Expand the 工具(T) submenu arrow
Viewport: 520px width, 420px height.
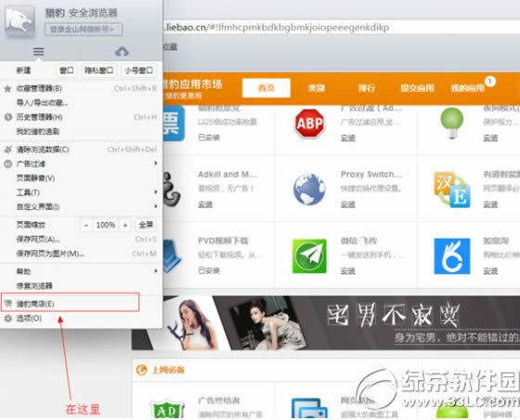(x=155, y=191)
